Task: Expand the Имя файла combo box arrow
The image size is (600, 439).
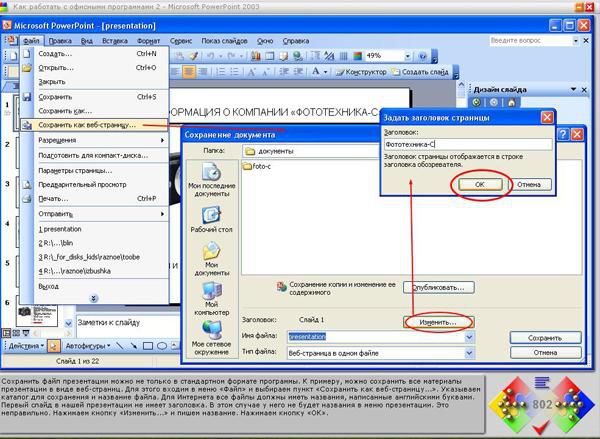Action: click(468, 337)
